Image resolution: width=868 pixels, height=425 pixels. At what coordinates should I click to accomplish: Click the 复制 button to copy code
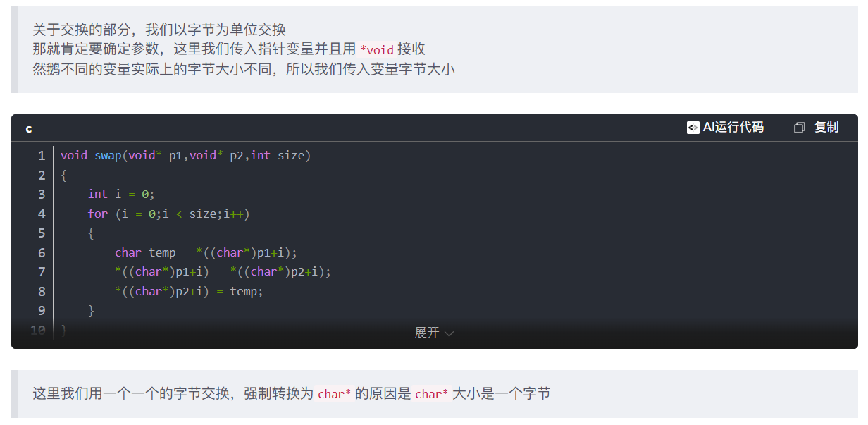click(826, 128)
